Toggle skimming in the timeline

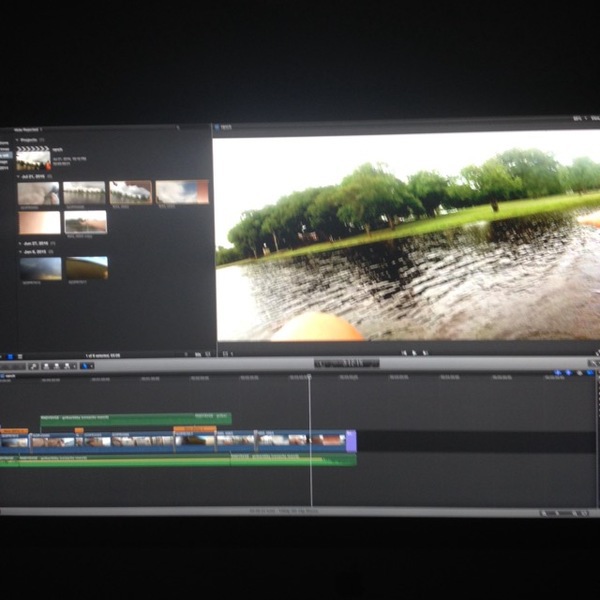pyautogui.click(x=558, y=372)
